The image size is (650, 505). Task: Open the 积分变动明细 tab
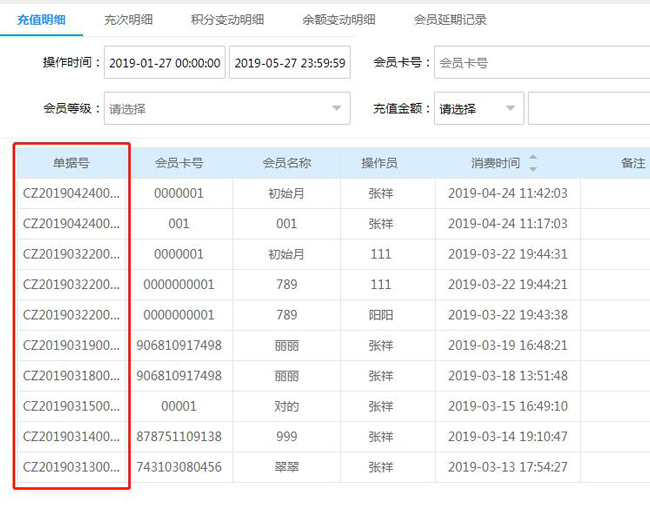tap(227, 19)
